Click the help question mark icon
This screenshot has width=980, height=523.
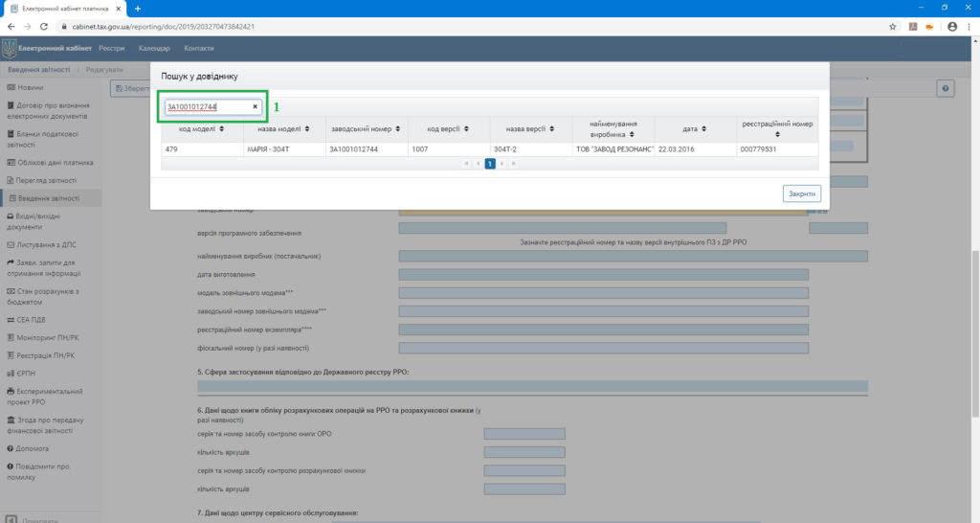(x=945, y=88)
